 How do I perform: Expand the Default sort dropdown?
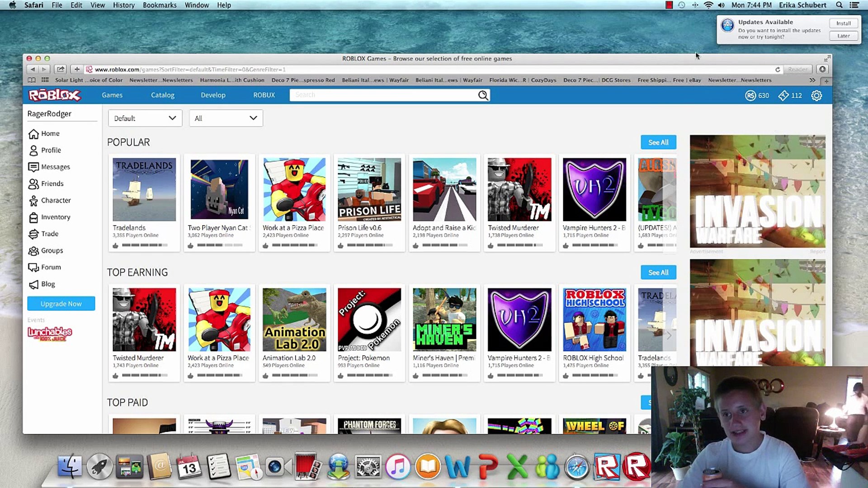point(145,118)
